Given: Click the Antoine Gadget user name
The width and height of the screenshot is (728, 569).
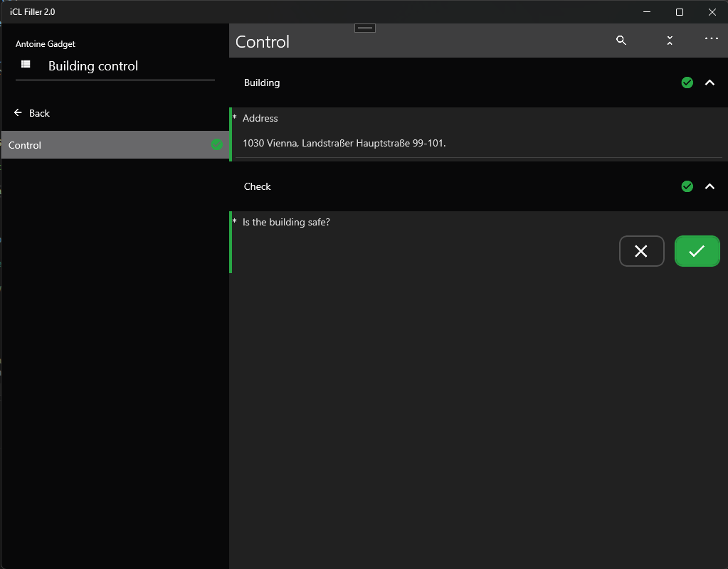Looking at the screenshot, I should tap(45, 44).
